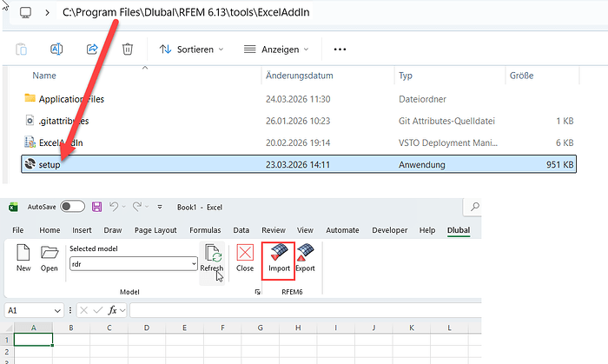Click the Explorer share icon
The height and width of the screenshot is (364, 608).
[x=92, y=50]
